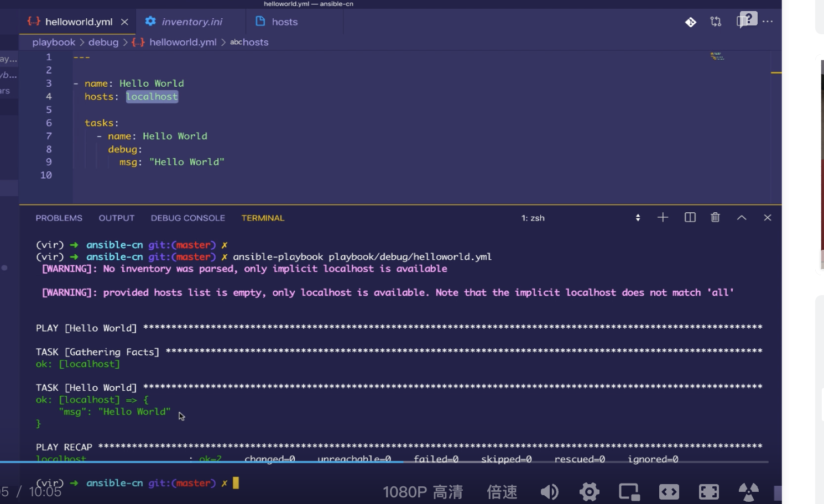Open the terminal selector dropdown showing '1: zsh'
Image resolution: width=824 pixels, height=504 pixels.
point(581,218)
